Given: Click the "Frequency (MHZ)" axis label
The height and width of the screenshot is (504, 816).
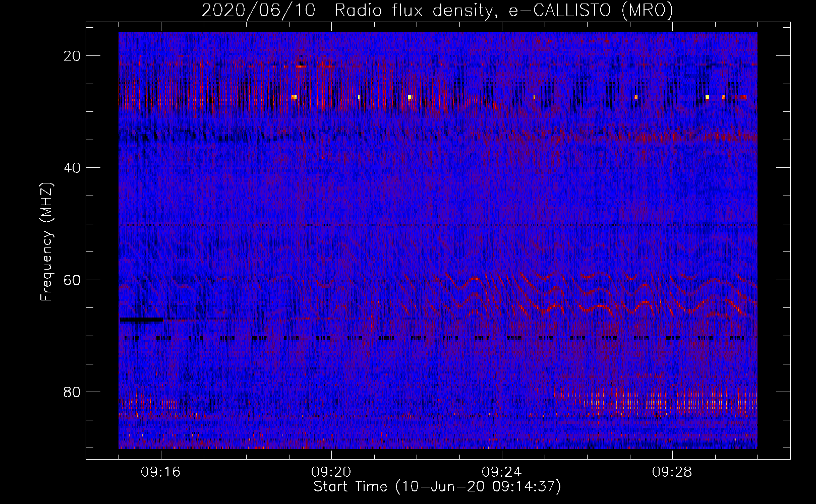Looking at the screenshot, I should coord(46,242).
